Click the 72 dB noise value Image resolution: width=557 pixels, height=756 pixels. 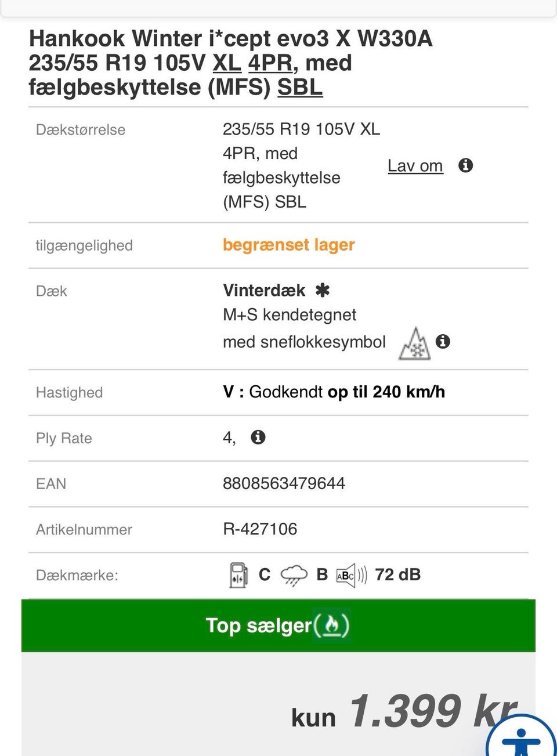pyautogui.click(x=397, y=574)
